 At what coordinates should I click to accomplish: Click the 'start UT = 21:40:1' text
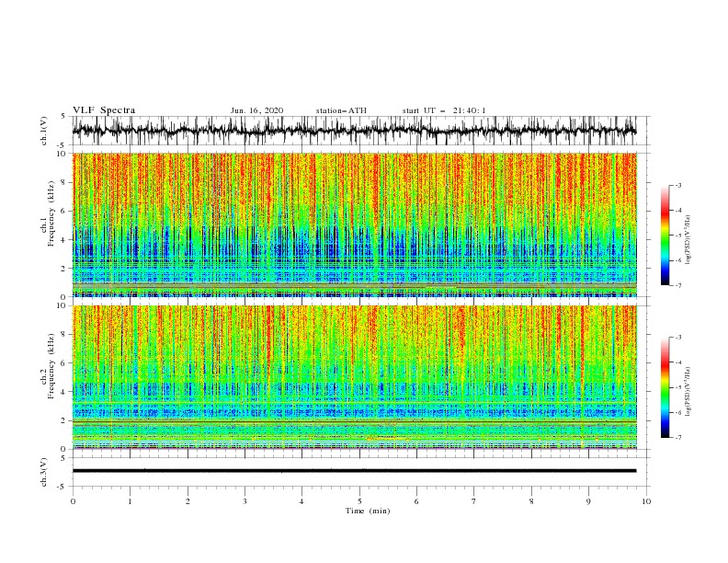coord(444,110)
